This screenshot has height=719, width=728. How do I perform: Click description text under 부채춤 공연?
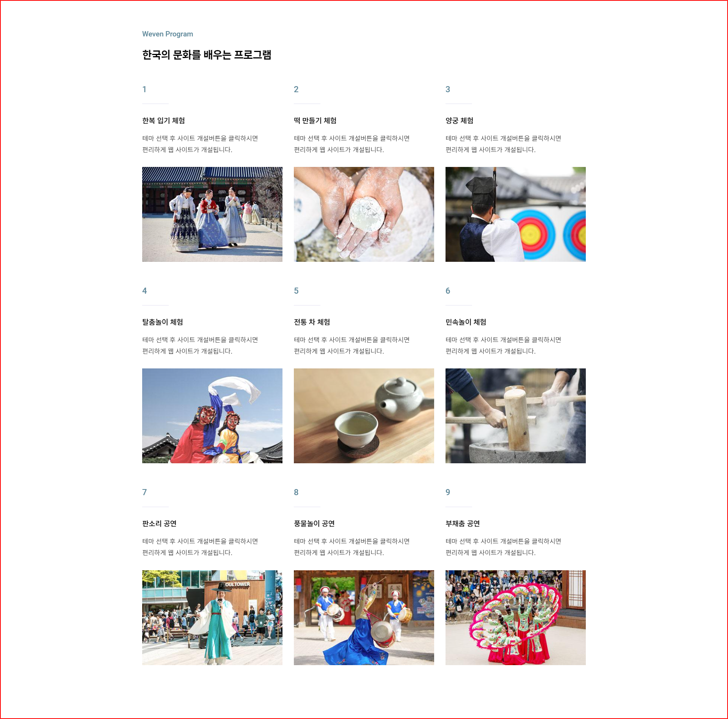(504, 547)
